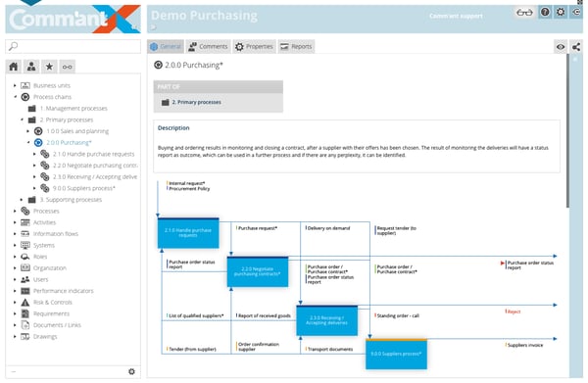
Task: Focus the sidebar search field
Action: 73,46
